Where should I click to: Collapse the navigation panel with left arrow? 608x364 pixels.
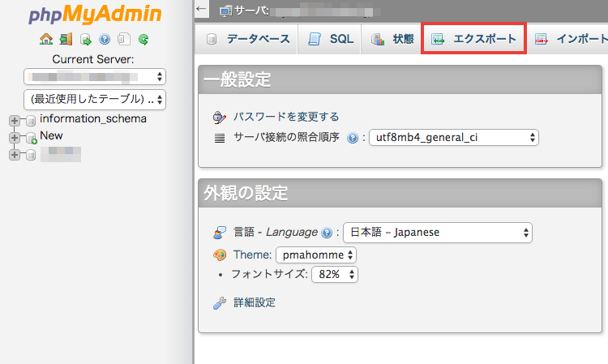tap(201, 9)
